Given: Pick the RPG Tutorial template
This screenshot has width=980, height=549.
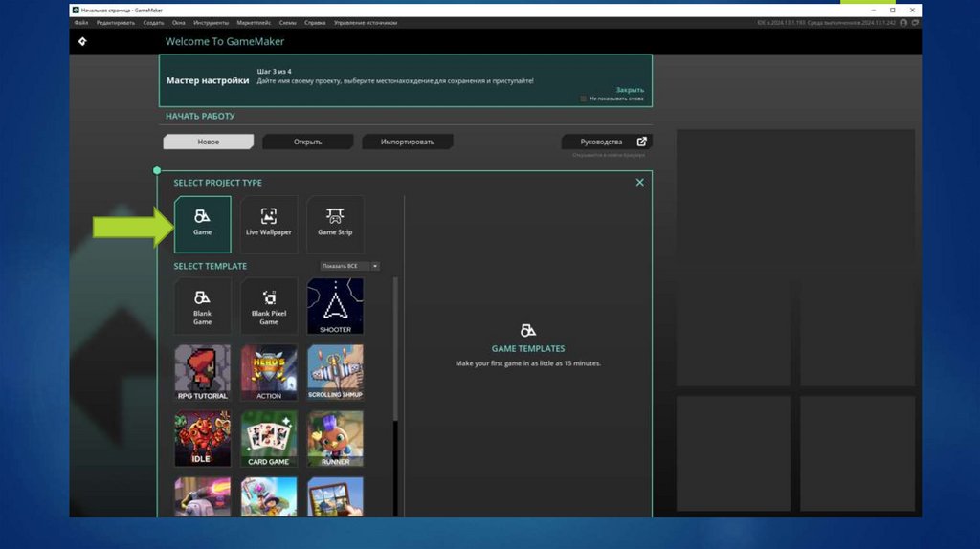Looking at the screenshot, I should tap(202, 372).
